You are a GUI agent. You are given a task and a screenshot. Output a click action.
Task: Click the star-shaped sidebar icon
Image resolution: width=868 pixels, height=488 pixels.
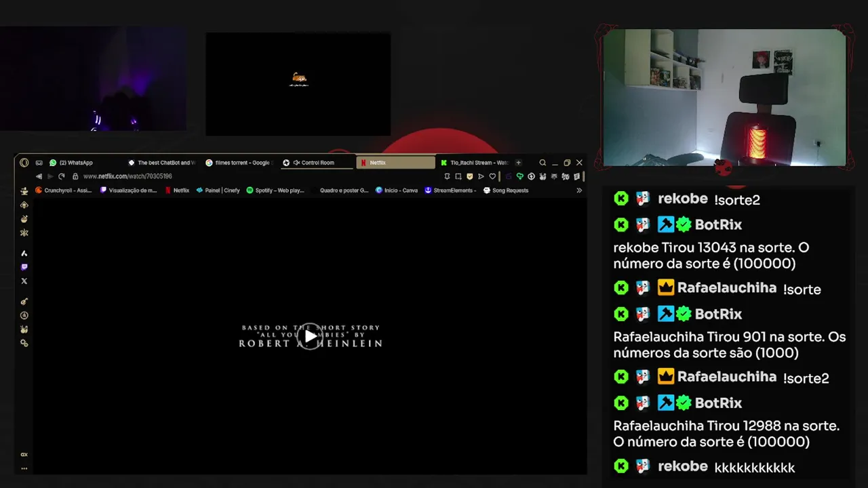[24, 232]
